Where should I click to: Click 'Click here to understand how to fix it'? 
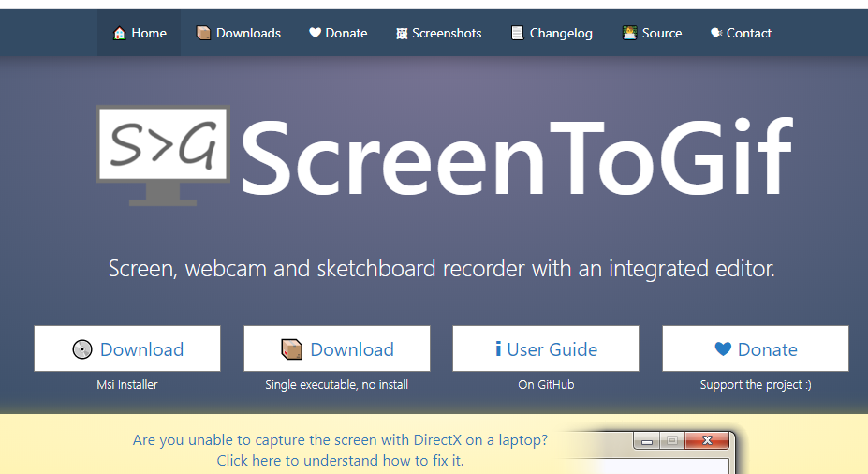click(340, 461)
